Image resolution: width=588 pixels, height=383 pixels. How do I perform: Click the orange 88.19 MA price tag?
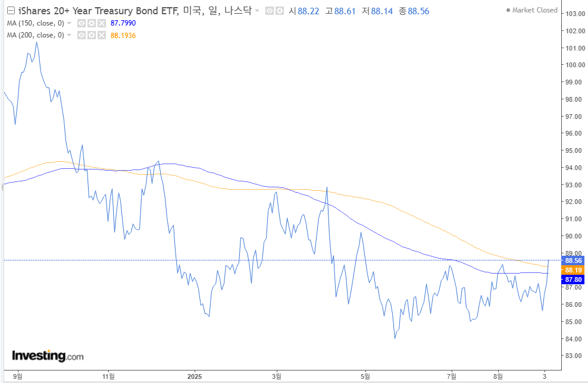pos(573,270)
